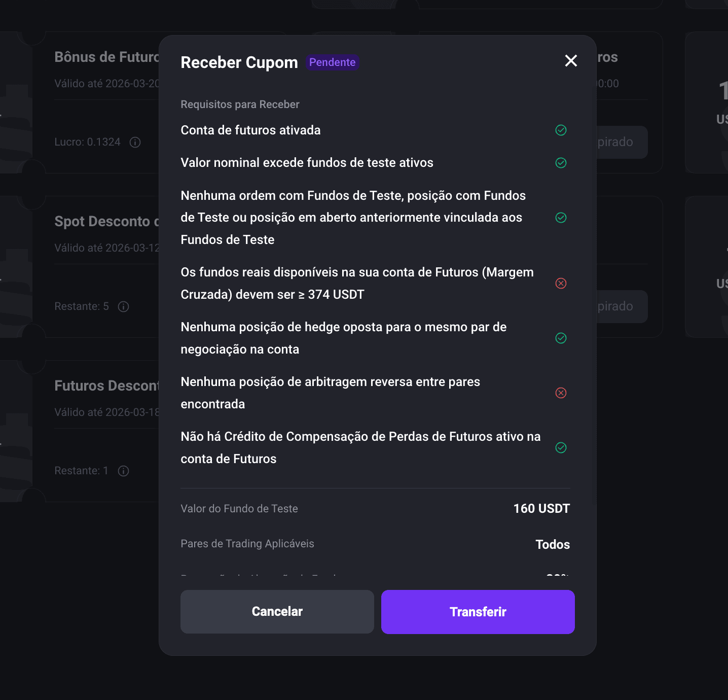The width and height of the screenshot is (728, 700).
Task: Close the Receber Cupom dialog
Action: (571, 61)
